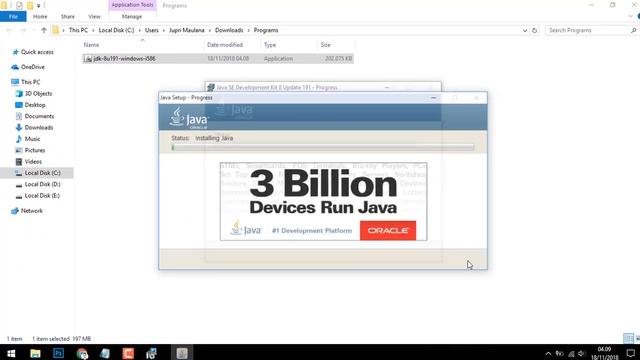Image resolution: width=640 pixels, height=360 pixels.
Task: Open the File tab in Explorer
Action: click(x=13, y=17)
